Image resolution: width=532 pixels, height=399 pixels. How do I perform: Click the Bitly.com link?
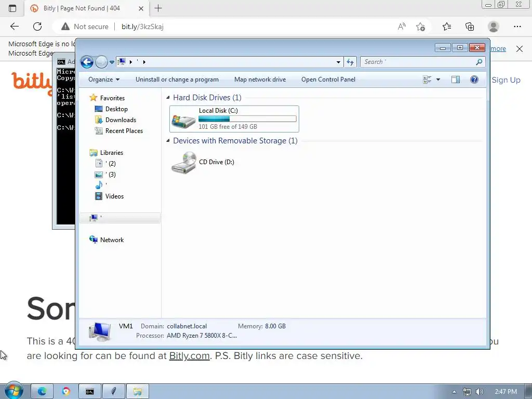189,355
